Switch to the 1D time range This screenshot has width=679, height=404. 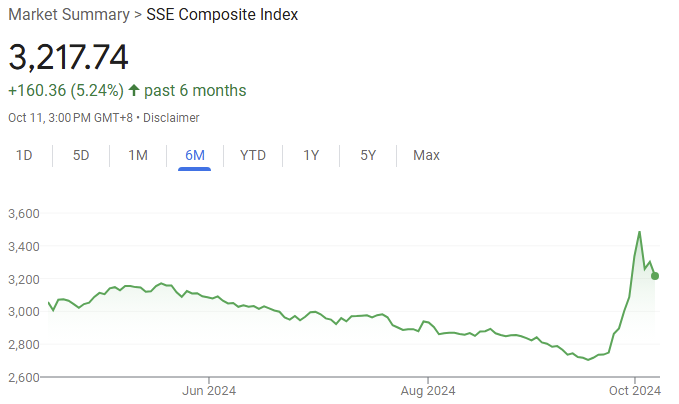tap(25, 155)
